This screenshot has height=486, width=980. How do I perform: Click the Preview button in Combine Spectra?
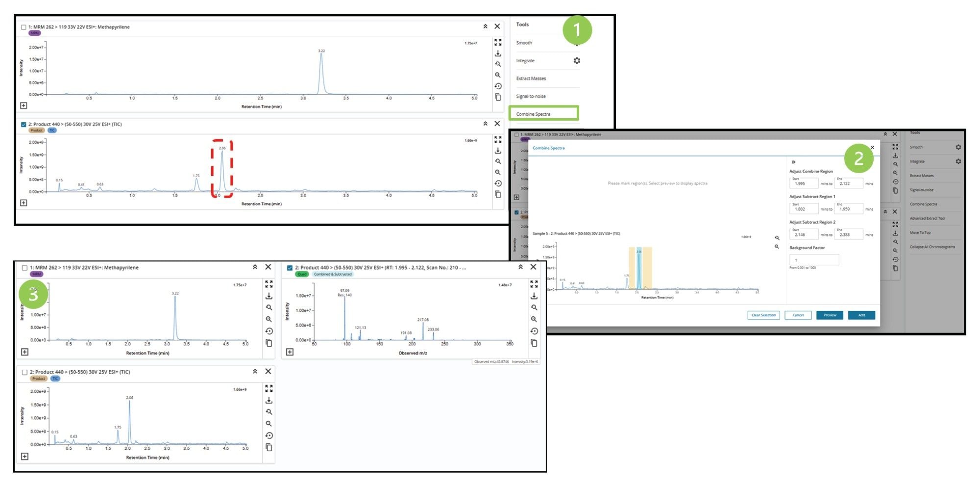coord(830,315)
